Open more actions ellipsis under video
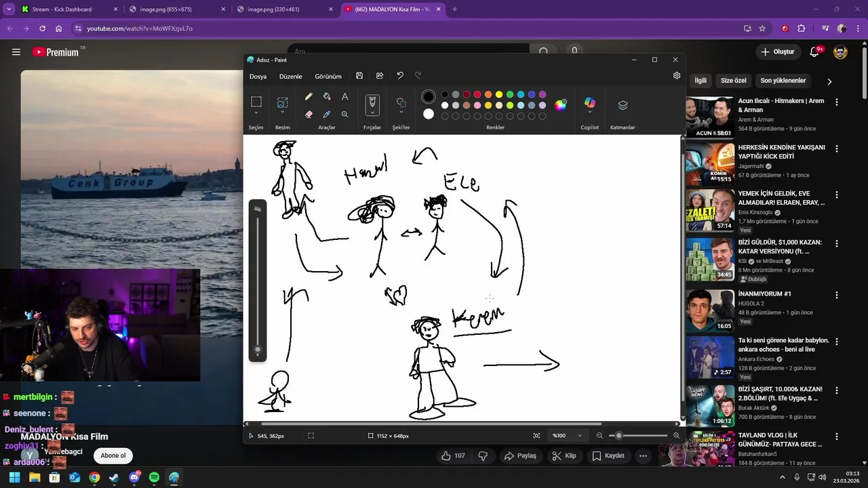The width and height of the screenshot is (868, 488). (x=643, y=455)
